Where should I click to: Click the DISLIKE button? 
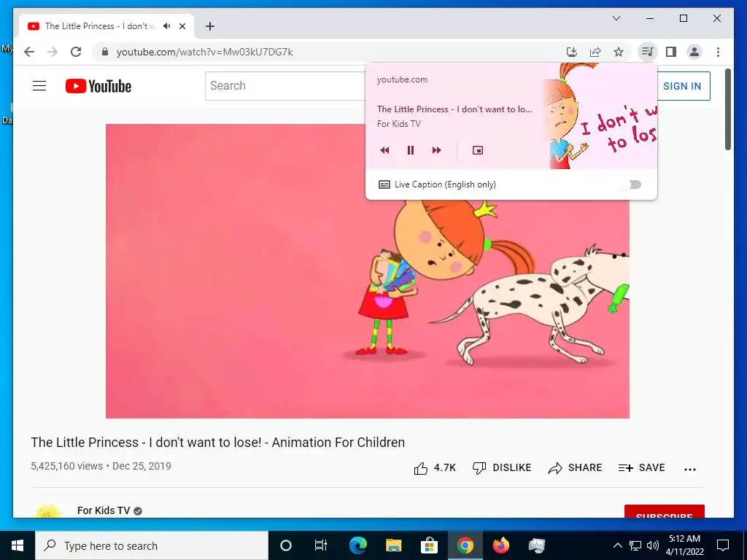pos(502,467)
